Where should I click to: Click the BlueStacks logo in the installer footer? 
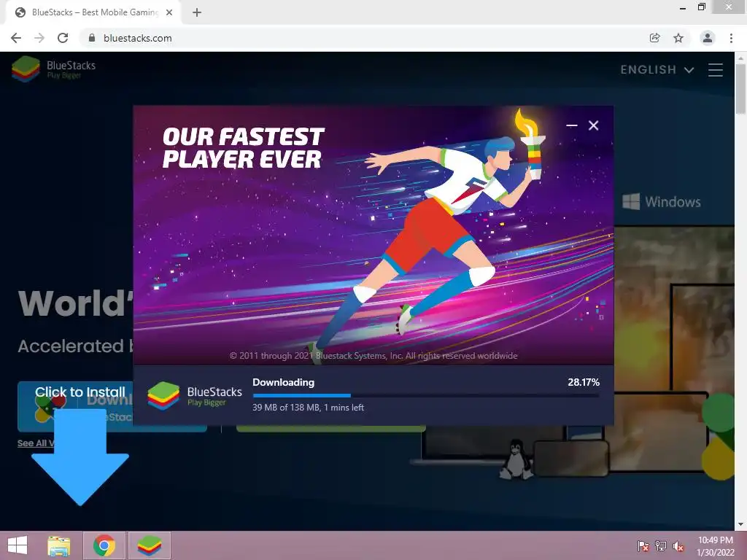coord(195,395)
